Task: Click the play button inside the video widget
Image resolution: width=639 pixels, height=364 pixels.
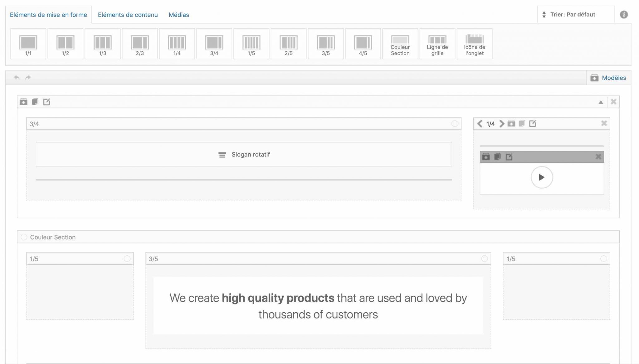Action: coord(542,177)
